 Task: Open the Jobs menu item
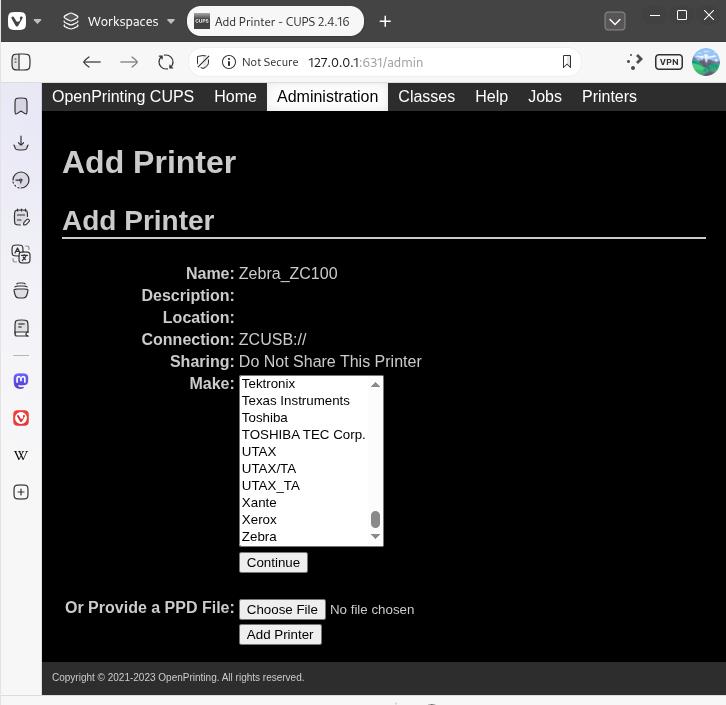click(x=544, y=97)
